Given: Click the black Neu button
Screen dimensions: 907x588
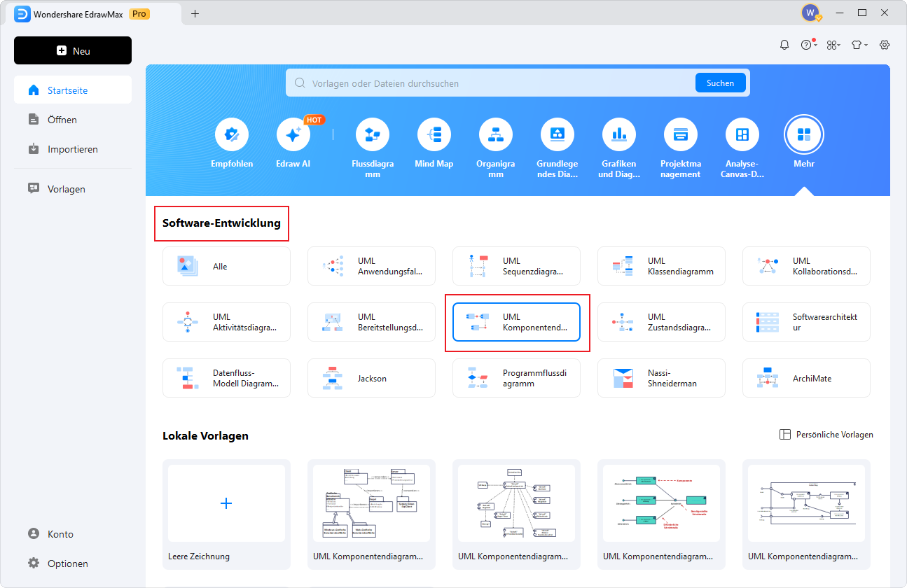Looking at the screenshot, I should pos(73,51).
